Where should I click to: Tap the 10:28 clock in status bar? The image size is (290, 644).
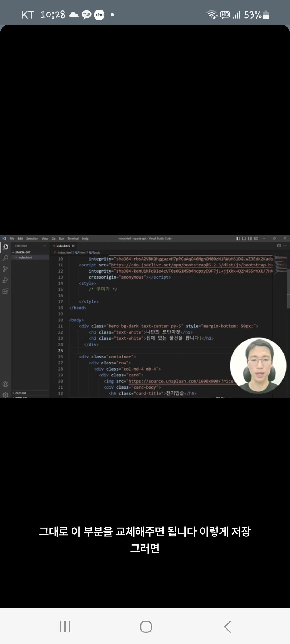(53, 15)
